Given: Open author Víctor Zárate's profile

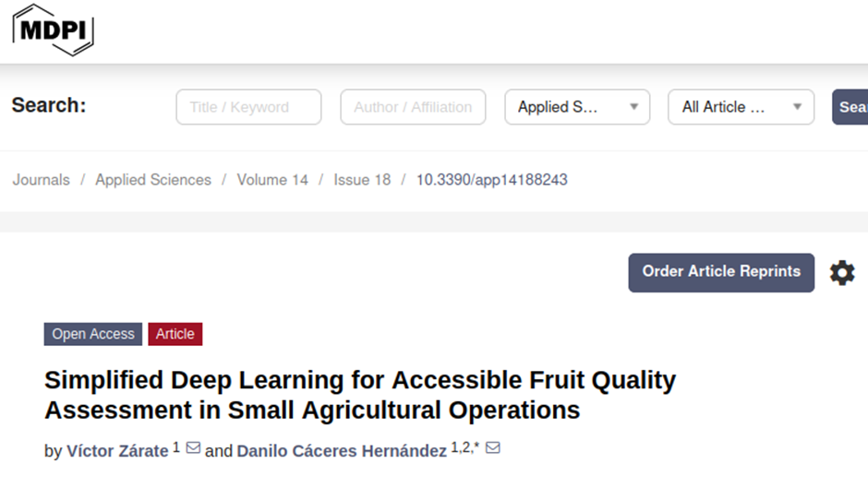Looking at the screenshot, I should [117, 451].
